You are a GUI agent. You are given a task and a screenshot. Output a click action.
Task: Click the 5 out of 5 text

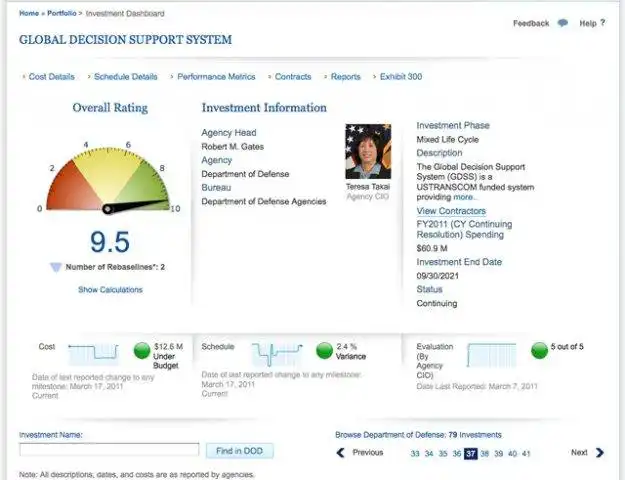point(567,347)
